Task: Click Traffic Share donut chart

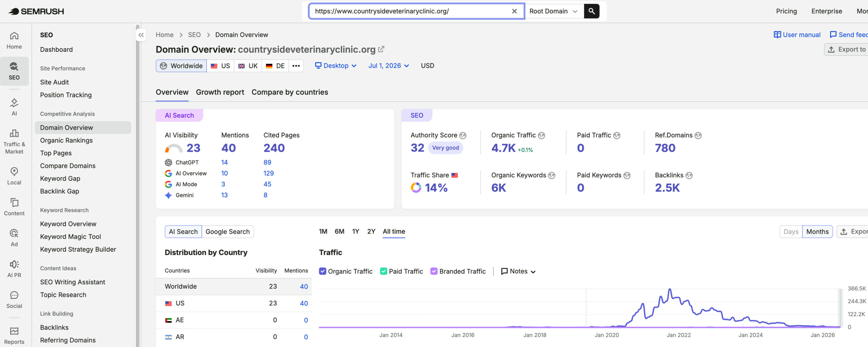Action: (x=416, y=188)
